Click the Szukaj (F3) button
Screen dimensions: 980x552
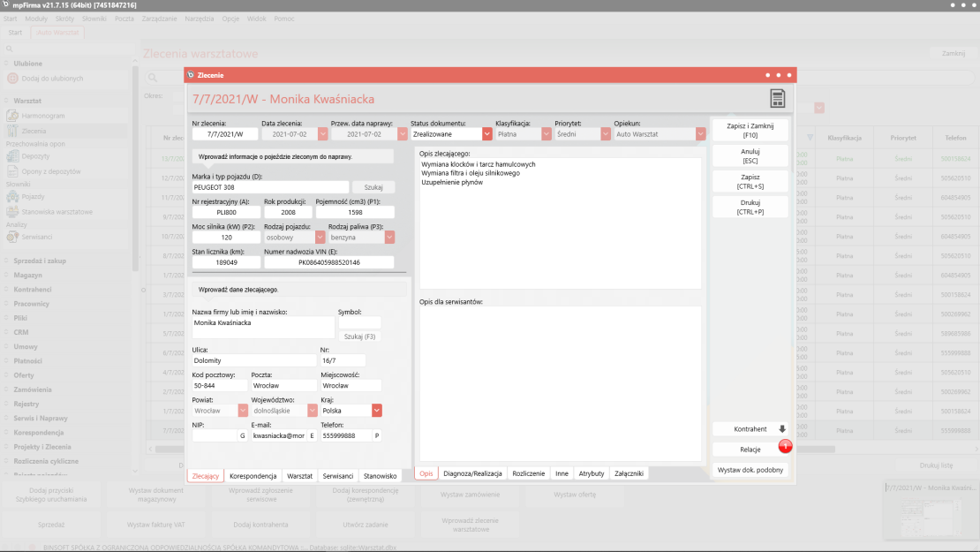point(359,337)
